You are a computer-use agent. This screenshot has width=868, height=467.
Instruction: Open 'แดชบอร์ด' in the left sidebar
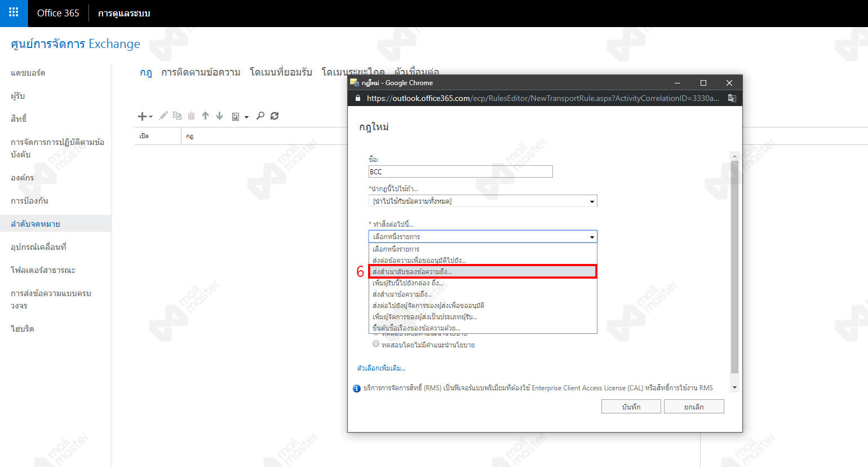click(28, 73)
